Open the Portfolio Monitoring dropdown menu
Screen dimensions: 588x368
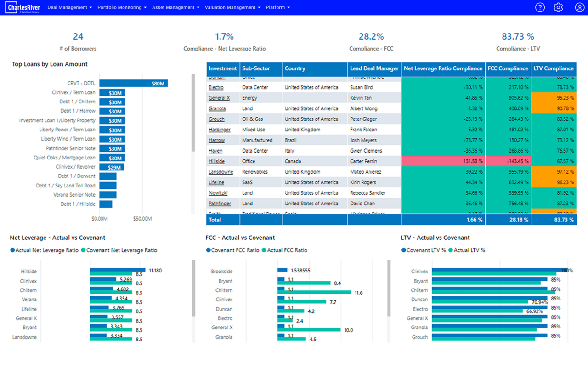pyautogui.click(x=122, y=7)
